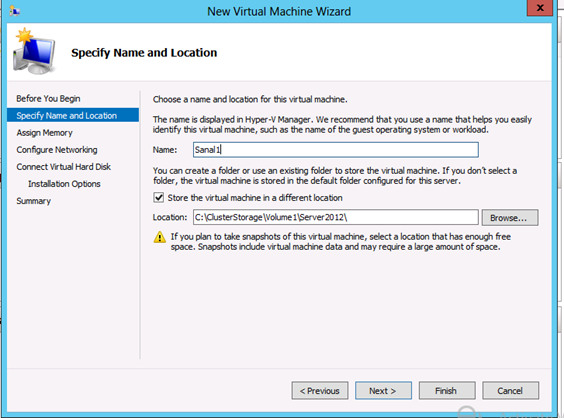This screenshot has width=564, height=418.
Task: Jump to the Configure Networking step
Action: click(x=57, y=150)
